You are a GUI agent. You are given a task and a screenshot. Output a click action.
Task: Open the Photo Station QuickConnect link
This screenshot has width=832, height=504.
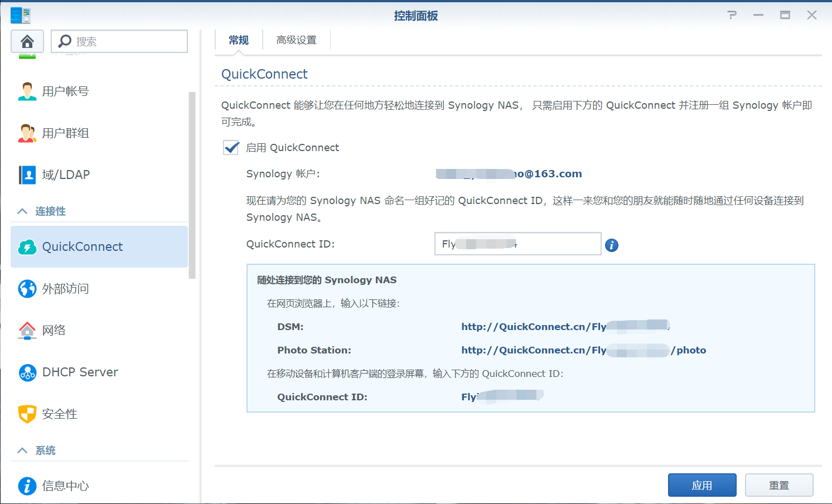click(584, 350)
